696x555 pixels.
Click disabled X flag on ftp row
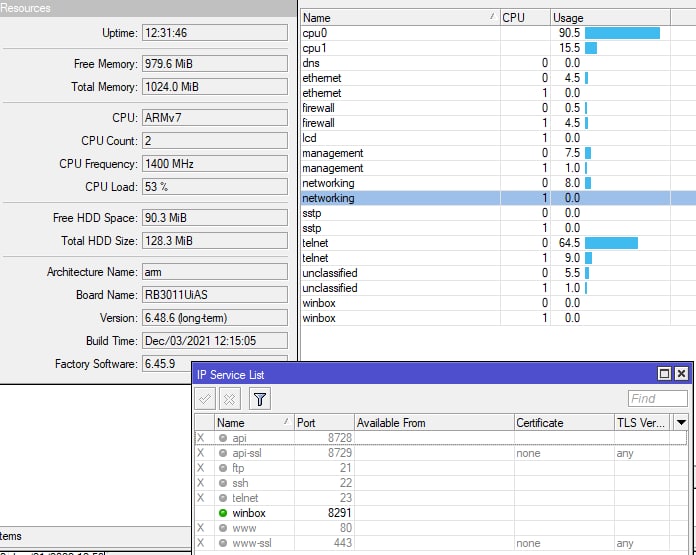(201, 468)
